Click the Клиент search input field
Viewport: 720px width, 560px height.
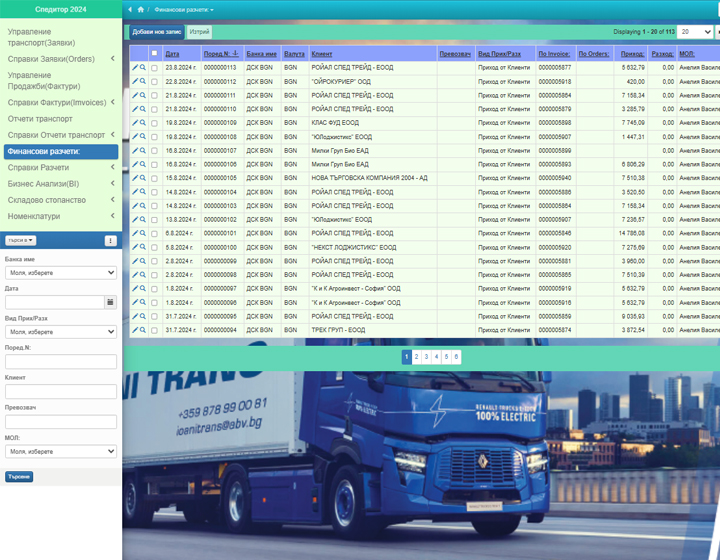click(61, 392)
